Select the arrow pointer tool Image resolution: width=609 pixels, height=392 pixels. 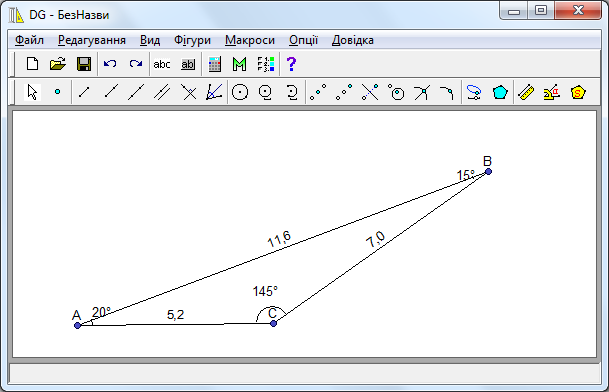coord(32,92)
